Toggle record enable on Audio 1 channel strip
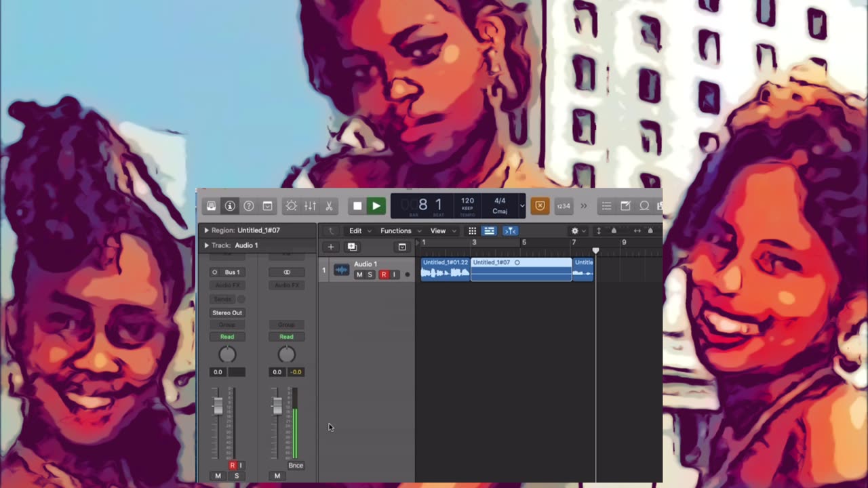 point(233,466)
